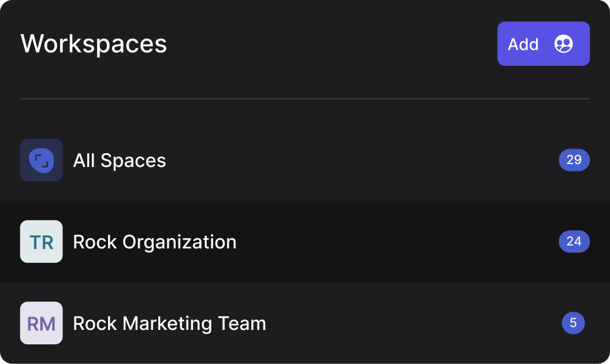Image resolution: width=610 pixels, height=364 pixels.
Task: Click the purple All Spaces blob icon
Action: [x=41, y=160]
